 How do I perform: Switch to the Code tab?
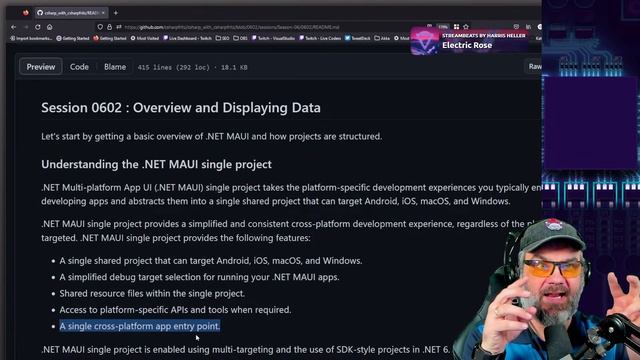click(x=79, y=67)
